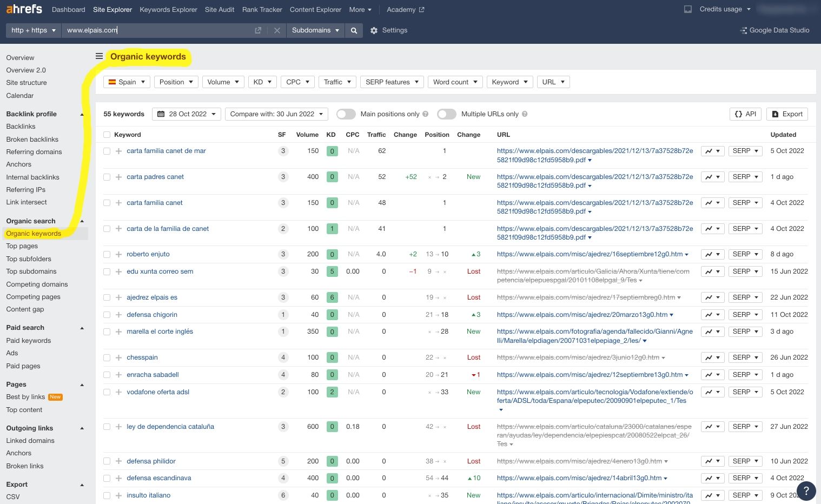Open chart icon for 'enracha sabadell' row
This screenshot has width=821, height=504.
712,375
